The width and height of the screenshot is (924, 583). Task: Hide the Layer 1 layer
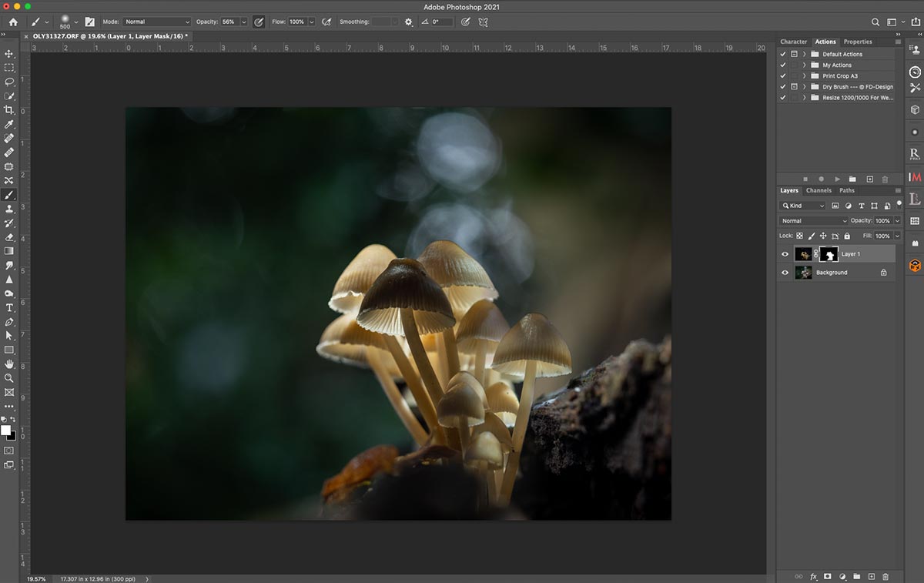pyautogui.click(x=785, y=254)
